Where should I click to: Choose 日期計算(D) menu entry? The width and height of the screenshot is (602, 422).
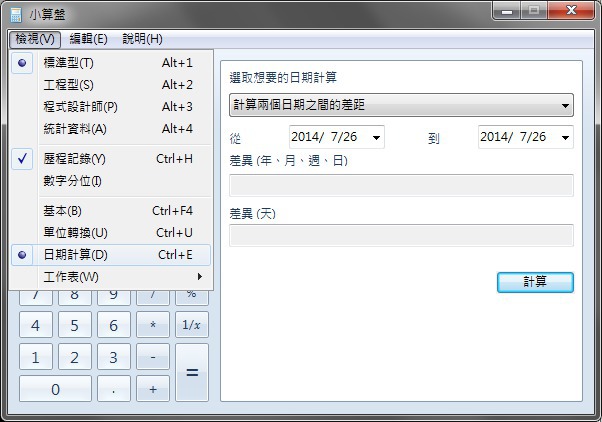tap(111, 255)
